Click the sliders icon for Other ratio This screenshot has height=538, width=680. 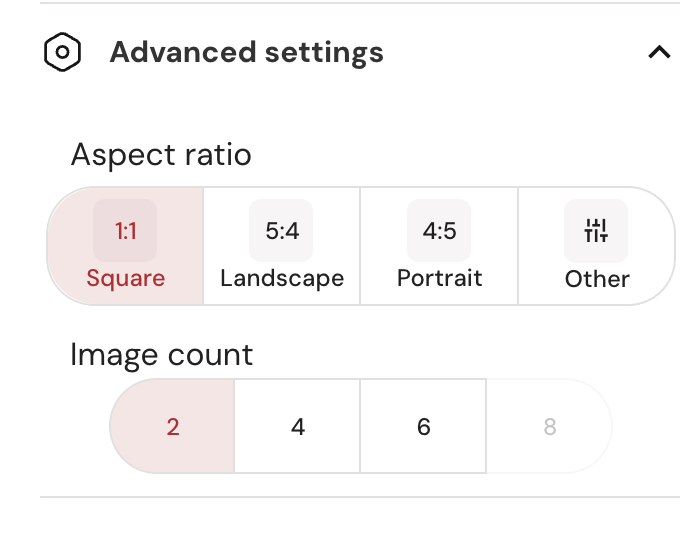[596, 231]
